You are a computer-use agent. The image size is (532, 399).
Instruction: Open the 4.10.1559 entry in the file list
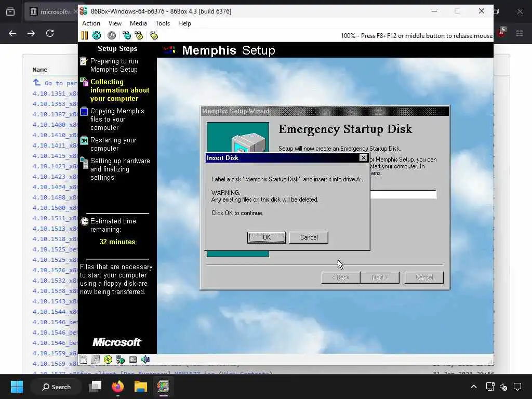tap(55, 353)
